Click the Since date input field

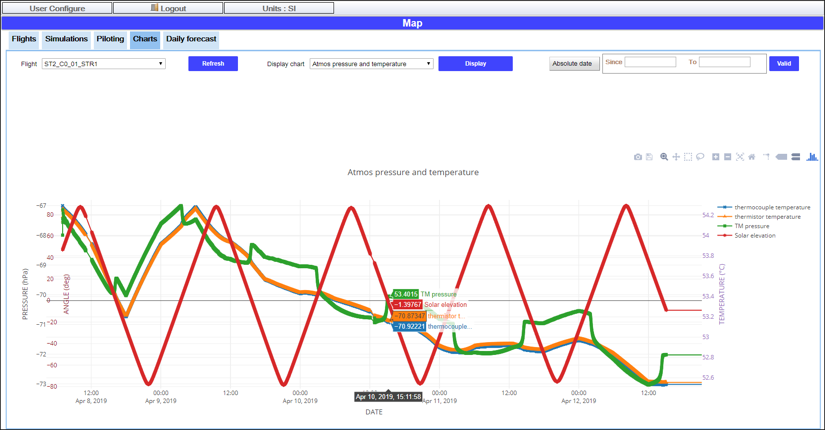(x=650, y=62)
